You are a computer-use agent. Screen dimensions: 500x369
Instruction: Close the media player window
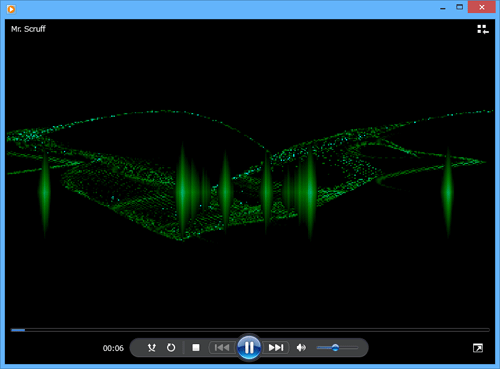(x=481, y=7)
